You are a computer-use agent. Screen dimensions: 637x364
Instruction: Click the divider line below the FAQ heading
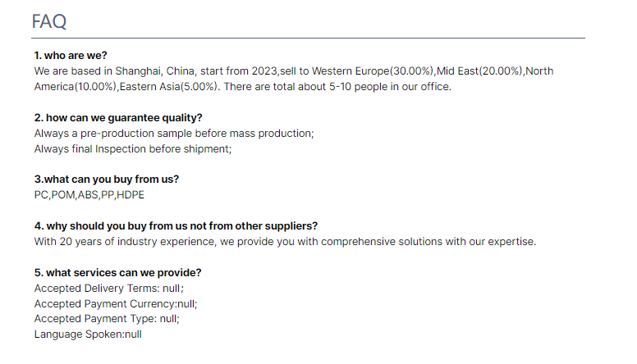click(x=309, y=39)
